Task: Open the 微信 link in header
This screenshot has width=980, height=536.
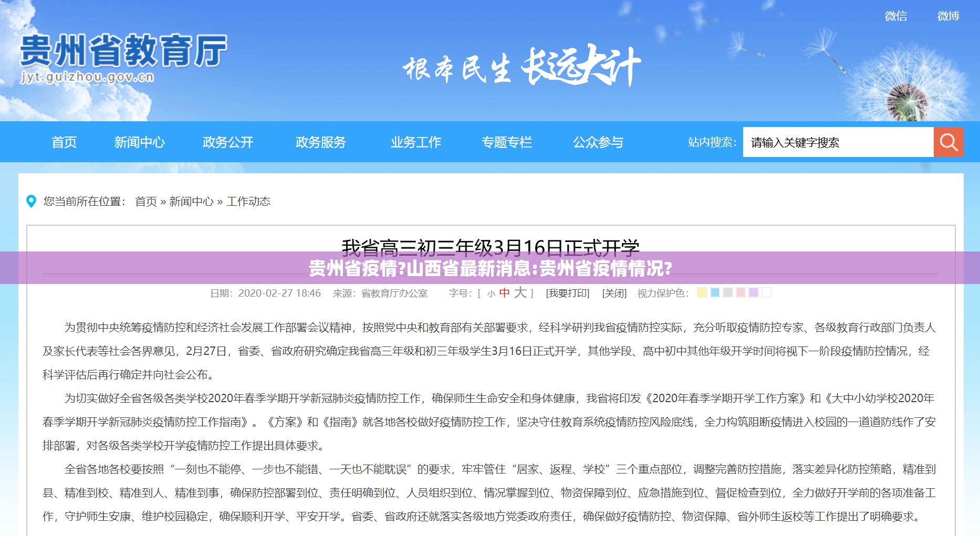Action: [895, 16]
